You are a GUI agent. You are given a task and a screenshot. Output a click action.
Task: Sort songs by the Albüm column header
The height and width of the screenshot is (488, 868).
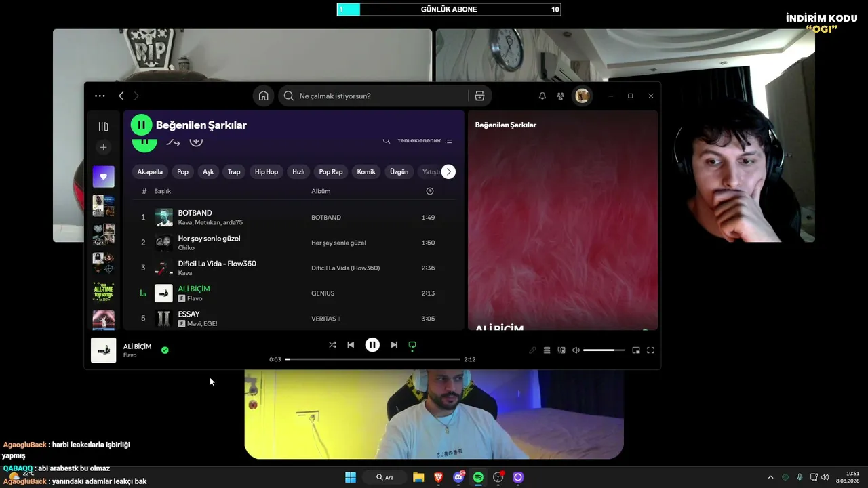[x=321, y=191]
